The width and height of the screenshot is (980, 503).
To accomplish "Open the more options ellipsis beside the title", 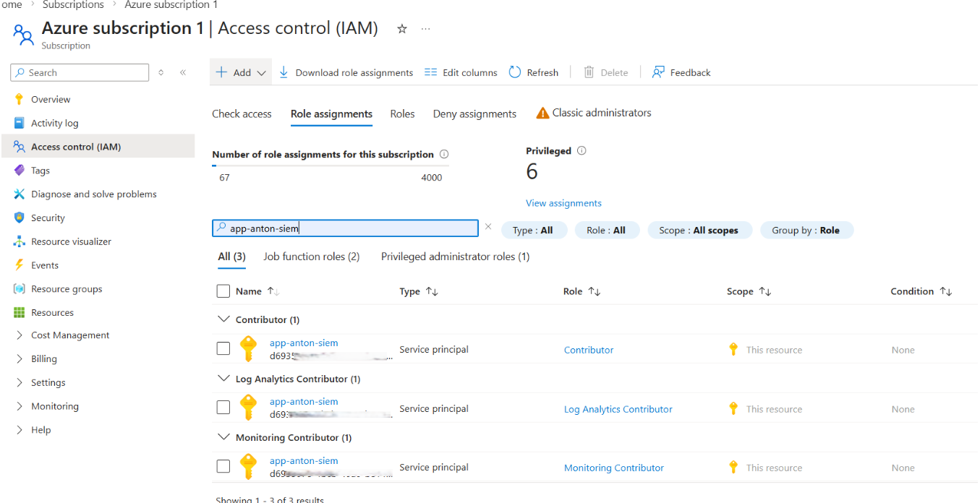I will click(x=426, y=29).
